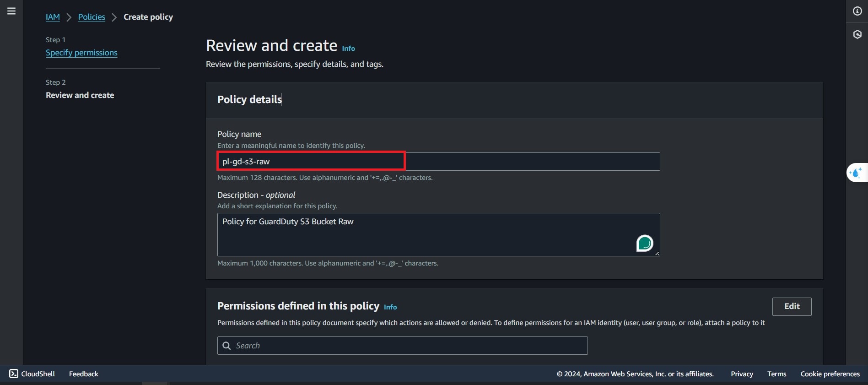The height and width of the screenshot is (385, 868).
Task: Navigate to Policies in the breadcrumb
Action: 92,17
